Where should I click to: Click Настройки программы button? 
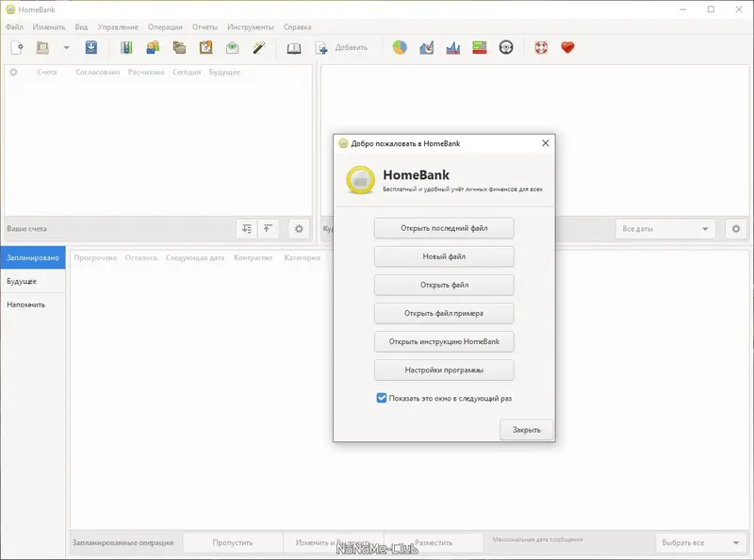tap(444, 370)
